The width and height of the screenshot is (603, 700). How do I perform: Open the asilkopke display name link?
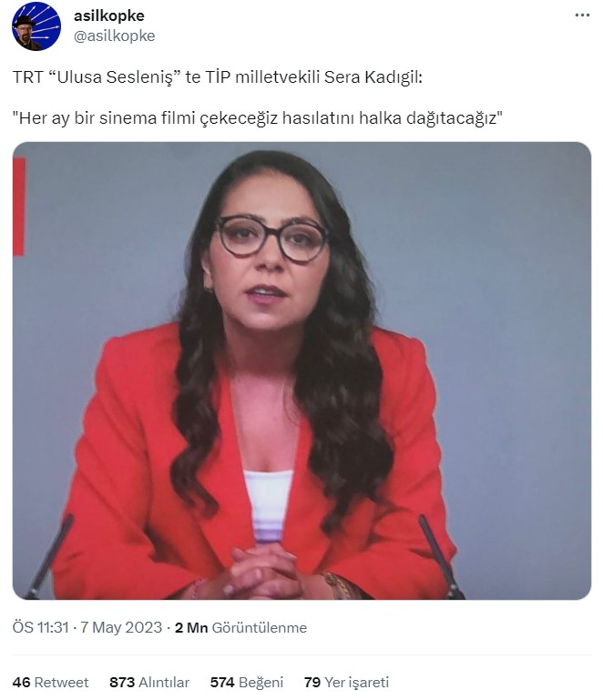[x=109, y=16]
